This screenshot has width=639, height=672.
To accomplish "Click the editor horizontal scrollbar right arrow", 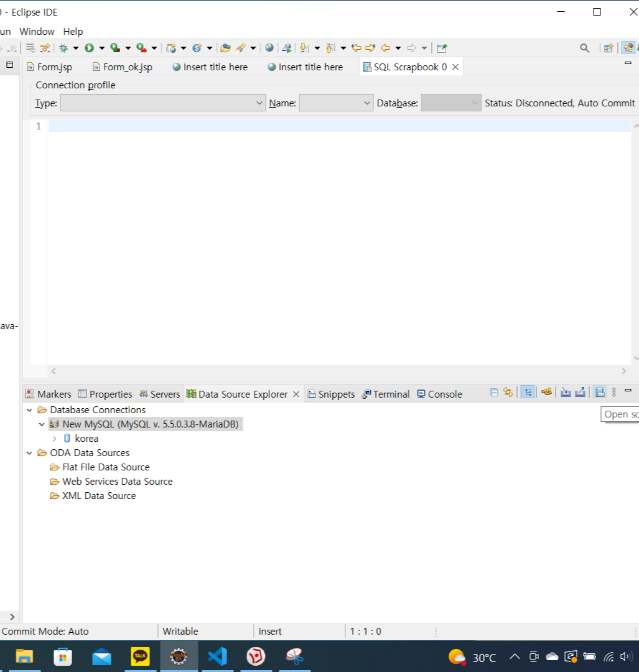I will (x=624, y=371).
